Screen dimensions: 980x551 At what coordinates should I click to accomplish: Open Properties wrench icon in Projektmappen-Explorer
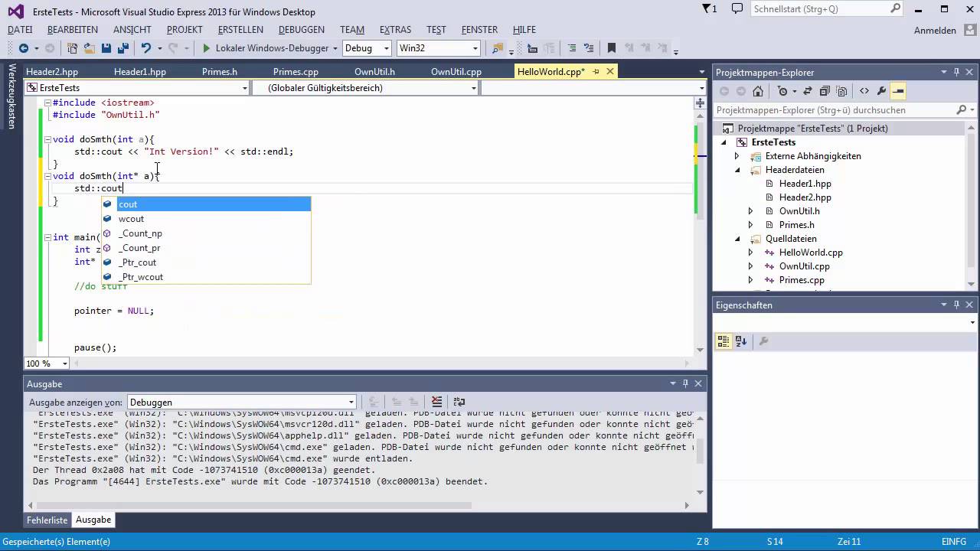[881, 91]
